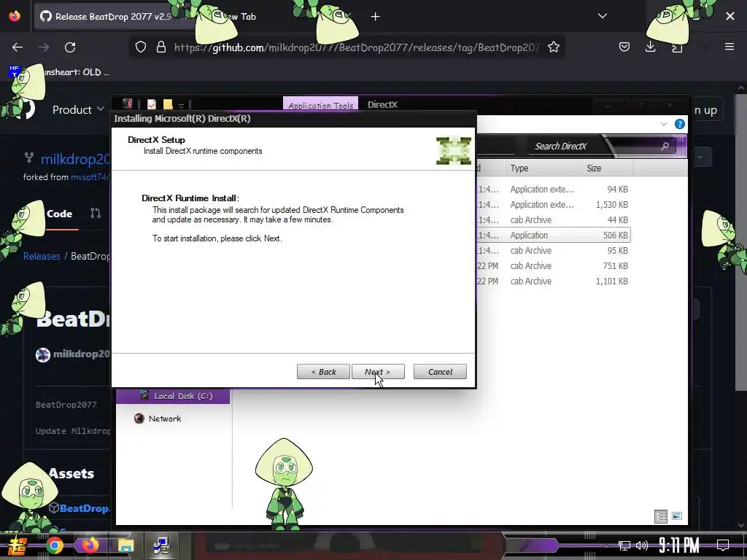Open the Windows Start button
747x560 pixels.
click(18, 545)
